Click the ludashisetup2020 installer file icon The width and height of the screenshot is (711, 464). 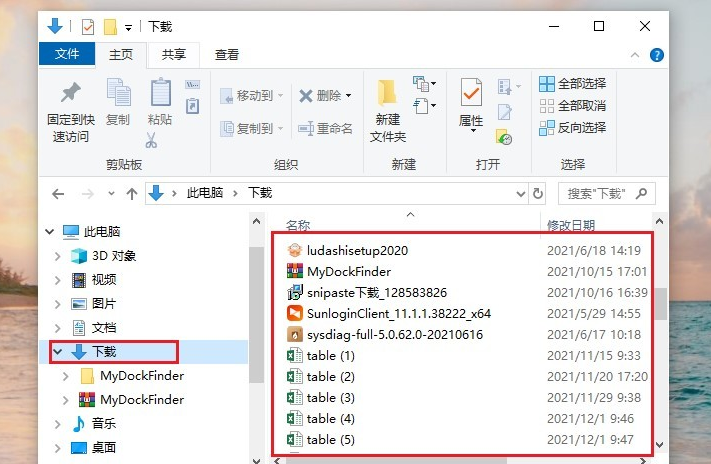[x=294, y=250]
